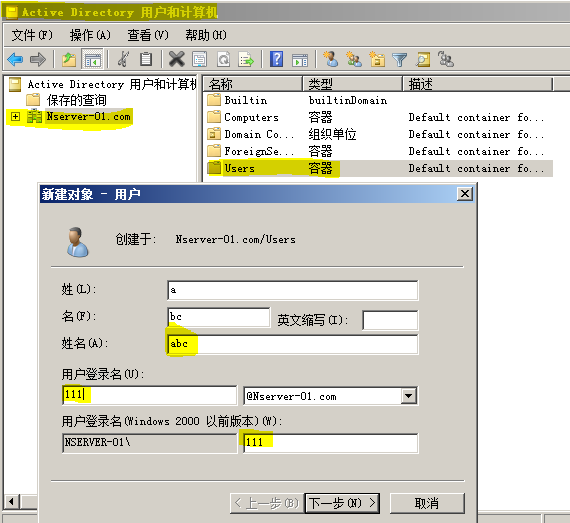Open the @Nserver-01.com UPN suffix dropdown
This screenshot has height=523, width=570.
pyautogui.click(x=409, y=395)
